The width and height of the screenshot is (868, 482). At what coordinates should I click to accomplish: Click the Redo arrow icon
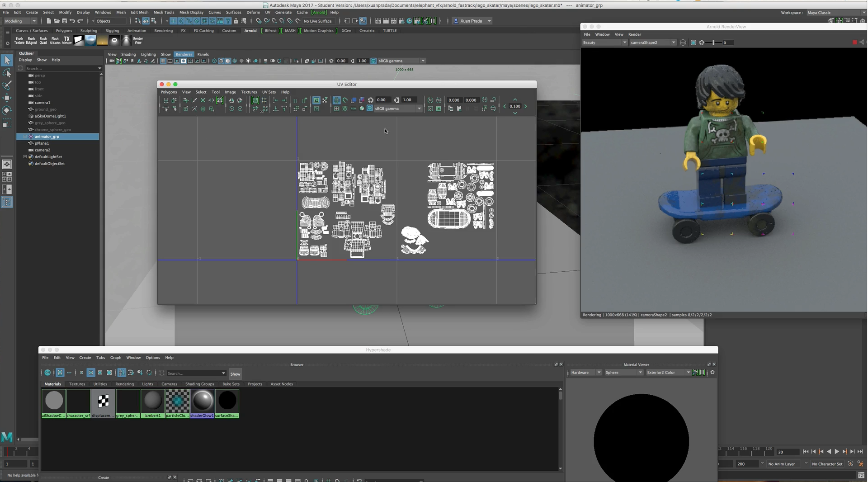click(80, 21)
